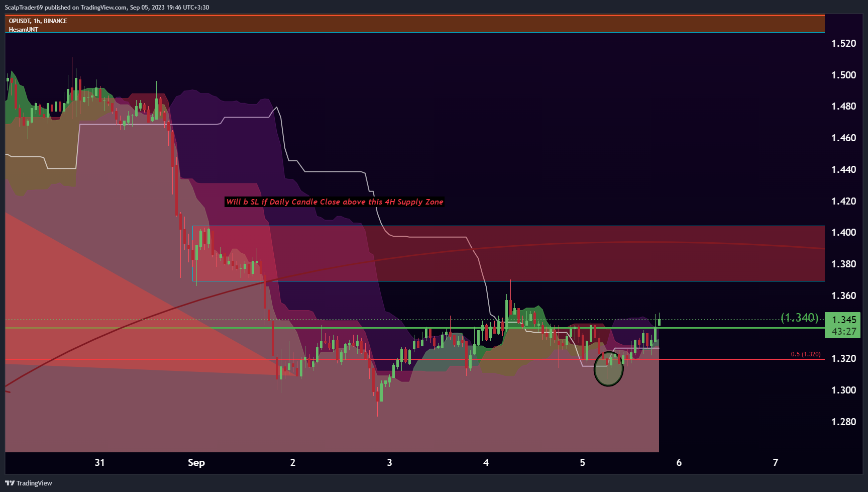
Task: Click the 43:27 candle countdown timer
Action: point(844,332)
